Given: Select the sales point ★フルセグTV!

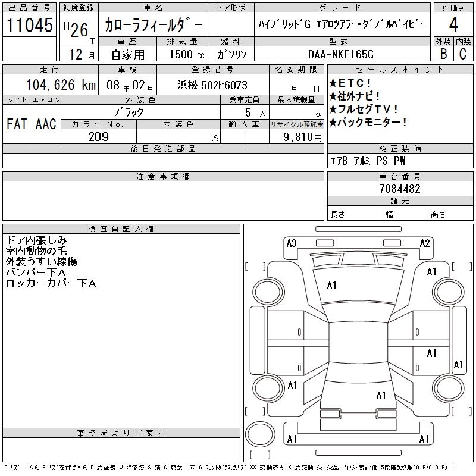Looking at the screenshot, I should pyautogui.click(x=364, y=109).
